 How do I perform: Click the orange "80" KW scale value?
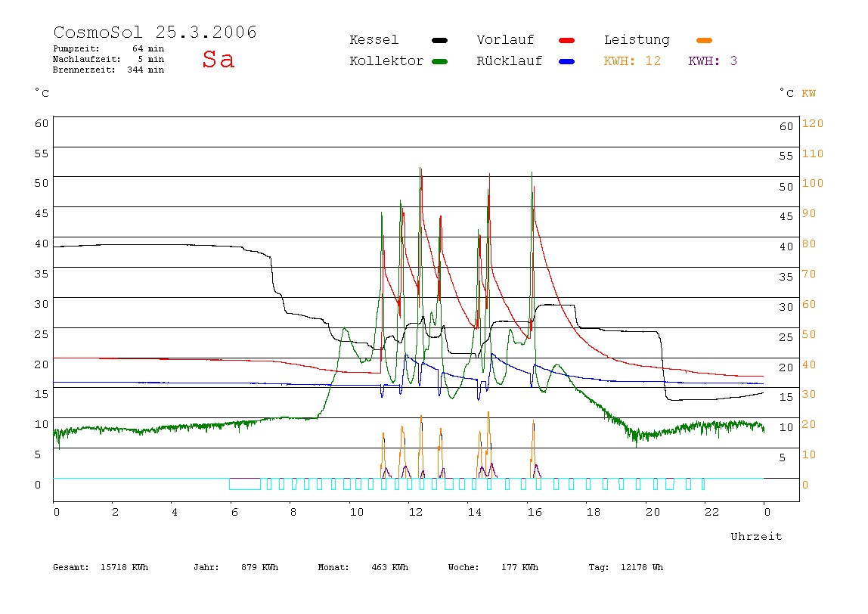click(x=809, y=243)
